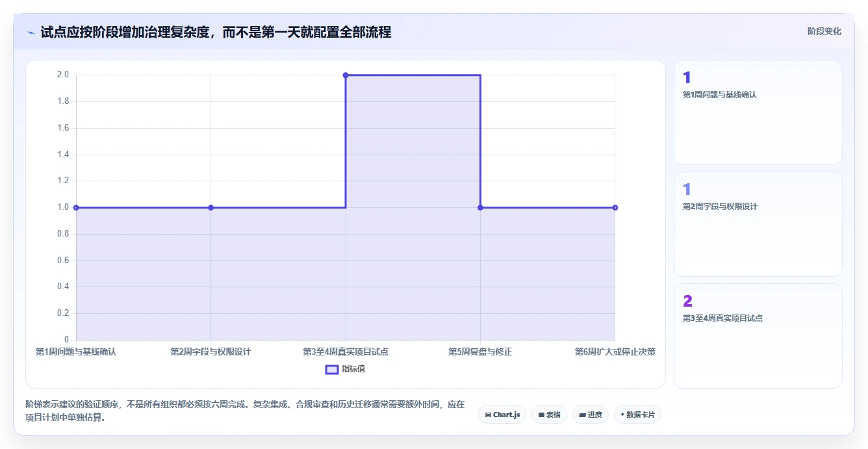868x449 pixels.
Task: Select the 第2周字段与权限设计 data card
Action: click(x=758, y=224)
